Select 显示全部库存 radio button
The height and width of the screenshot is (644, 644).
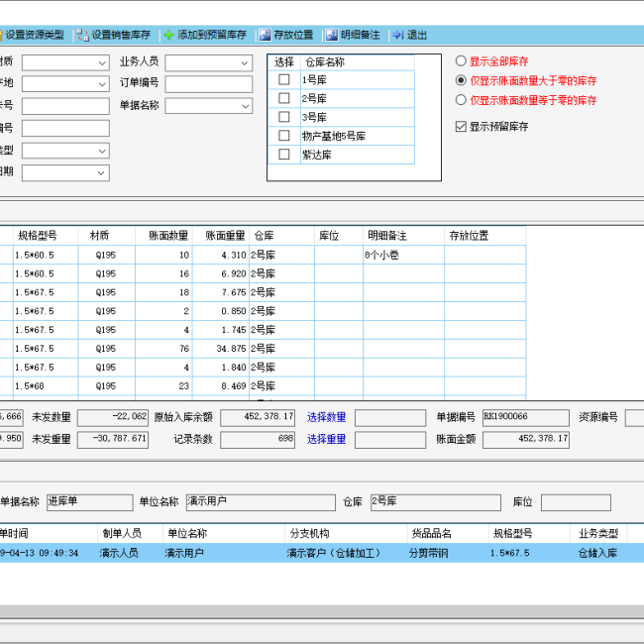click(461, 61)
